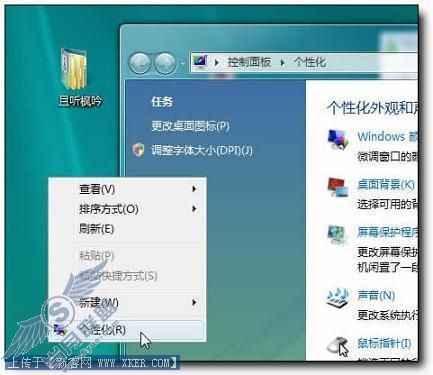Click the 个性化外观 page heading
Image resolution: width=433 pixels, height=375 pixels.
[x=373, y=108]
